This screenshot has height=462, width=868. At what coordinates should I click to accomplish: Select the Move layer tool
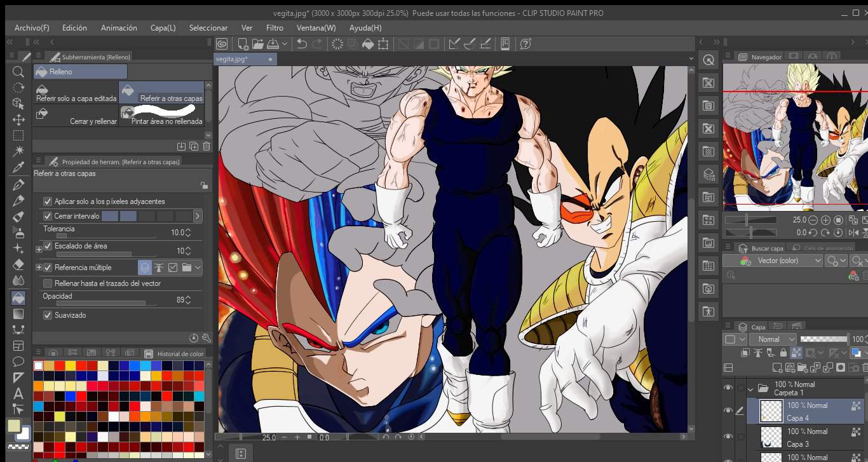coord(18,119)
